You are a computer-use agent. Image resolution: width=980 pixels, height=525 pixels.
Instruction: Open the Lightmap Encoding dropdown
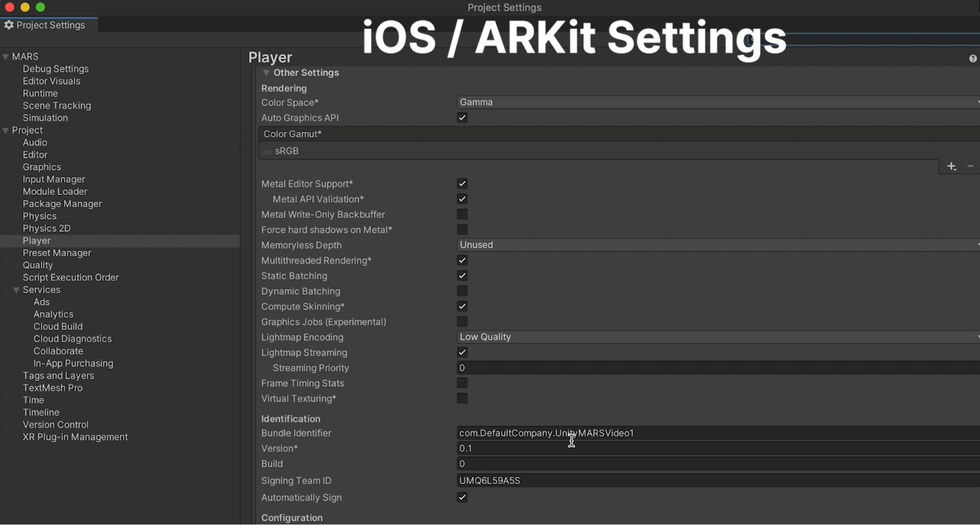pyautogui.click(x=718, y=337)
